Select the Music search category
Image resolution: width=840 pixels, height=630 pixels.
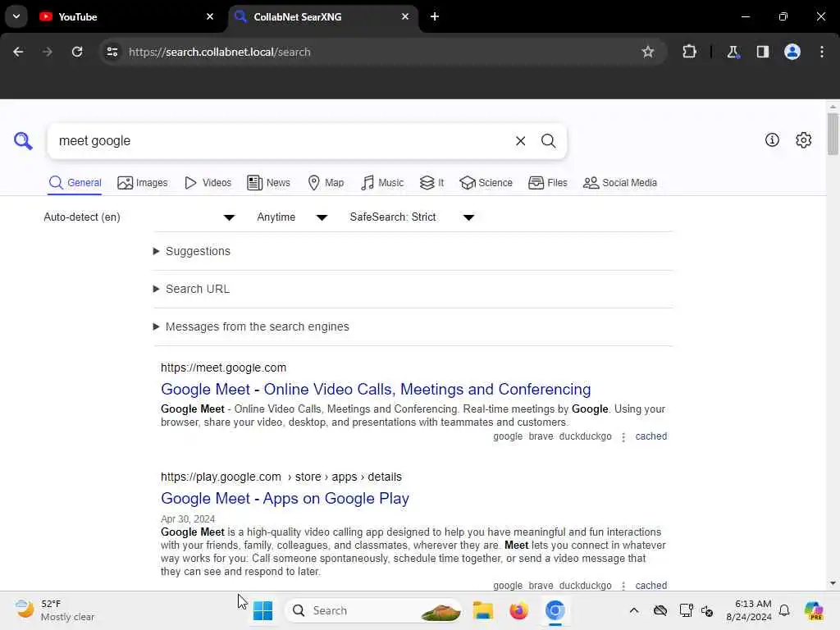pos(382,183)
